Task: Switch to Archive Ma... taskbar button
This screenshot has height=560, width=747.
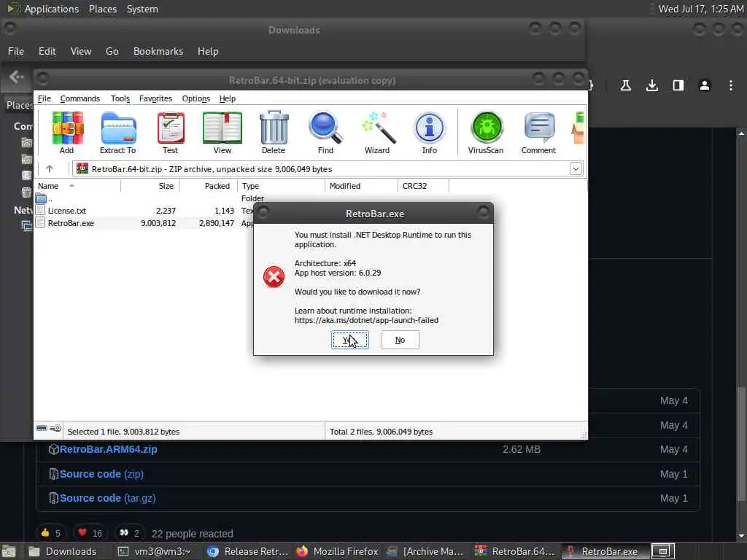Action: tap(425, 551)
